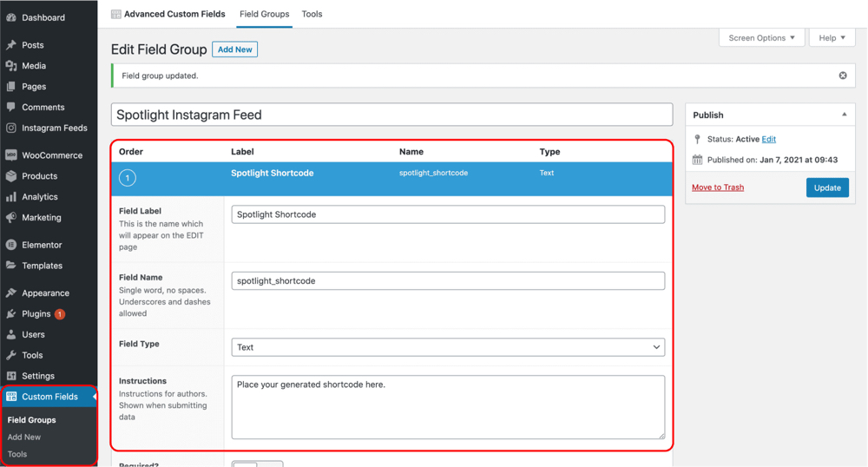Expand the Help panel

point(832,37)
